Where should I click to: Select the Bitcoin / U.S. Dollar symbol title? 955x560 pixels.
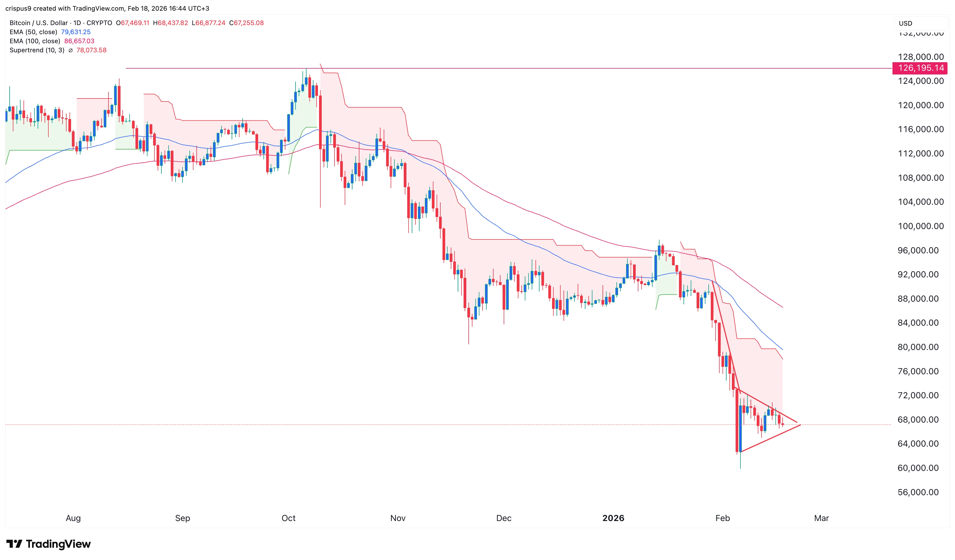point(38,23)
